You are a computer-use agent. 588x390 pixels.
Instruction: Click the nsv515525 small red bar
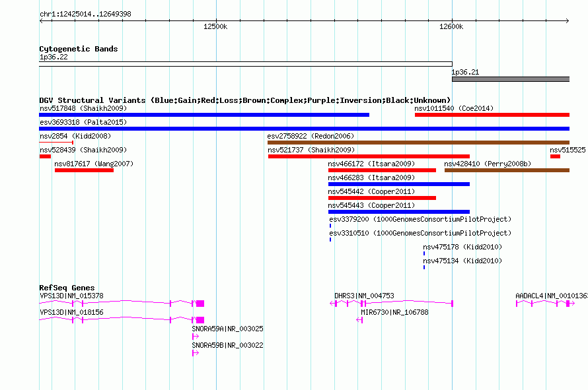tap(556, 156)
